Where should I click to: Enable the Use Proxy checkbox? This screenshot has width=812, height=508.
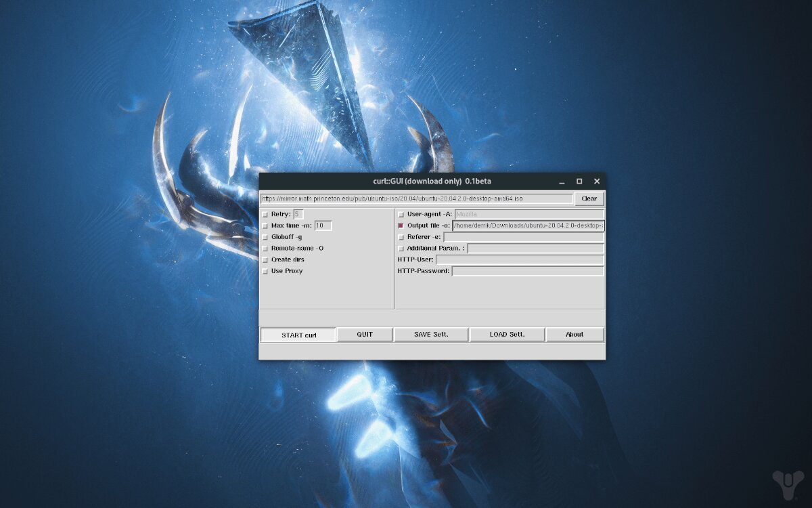(x=265, y=271)
